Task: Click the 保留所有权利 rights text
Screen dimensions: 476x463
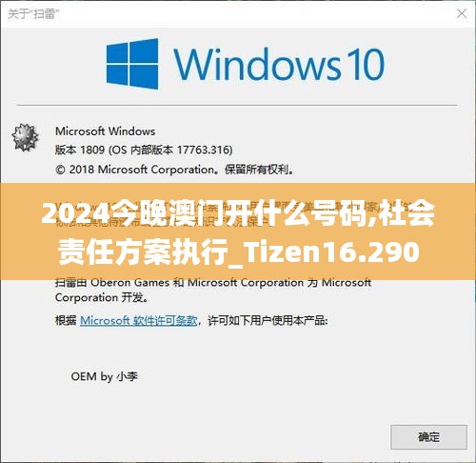Action: click(x=257, y=170)
